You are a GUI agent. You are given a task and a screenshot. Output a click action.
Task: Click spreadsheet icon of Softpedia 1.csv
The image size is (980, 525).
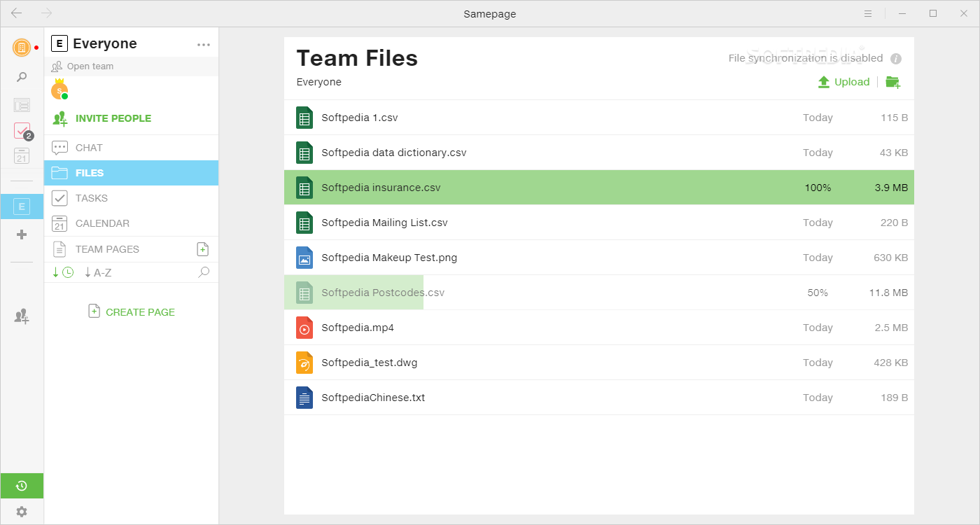click(x=304, y=118)
